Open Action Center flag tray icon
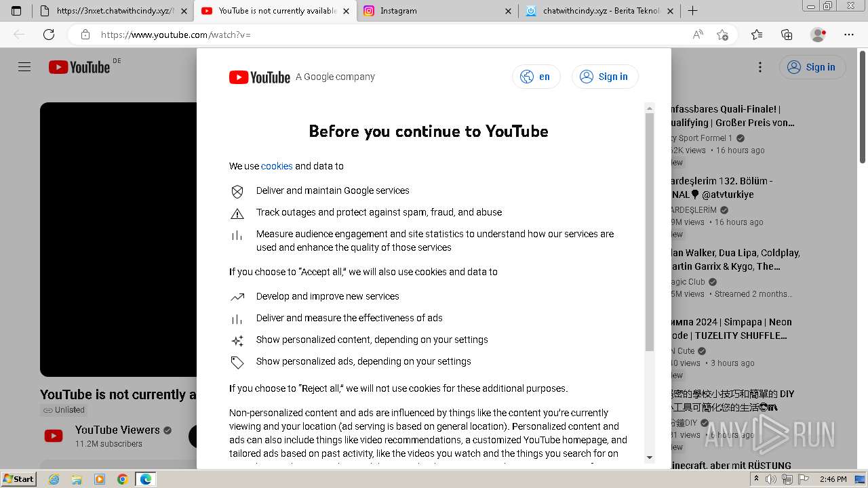This screenshot has height=488, width=868. pos(804,479)
